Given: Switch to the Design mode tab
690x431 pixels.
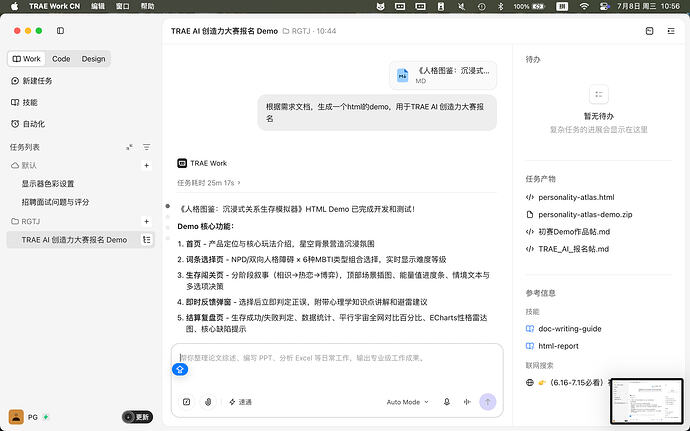Looking at the screenshot, I should 93,59.
